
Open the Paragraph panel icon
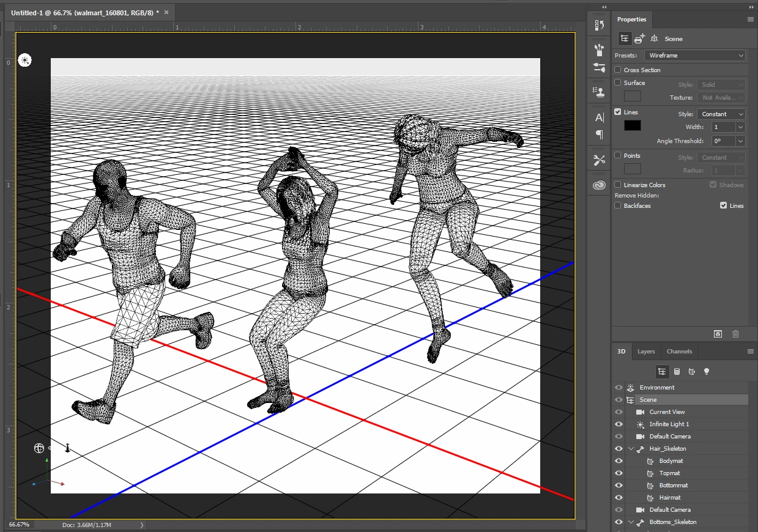pyautogui.click(x=600, y=135)
